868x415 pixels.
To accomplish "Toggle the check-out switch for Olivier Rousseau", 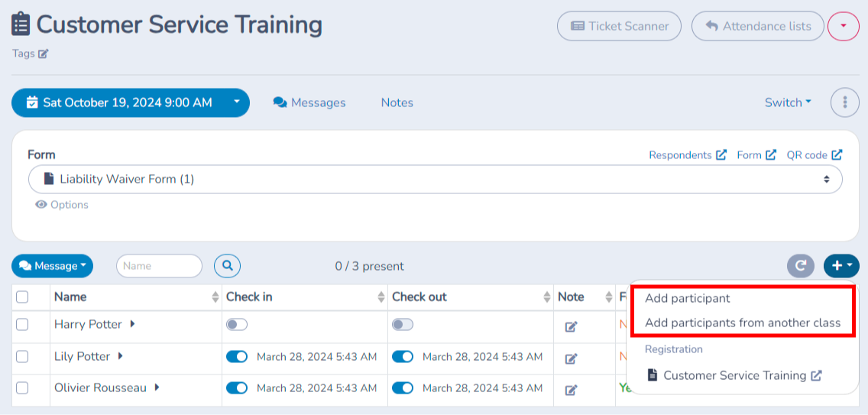I will (x=403, y=388).
